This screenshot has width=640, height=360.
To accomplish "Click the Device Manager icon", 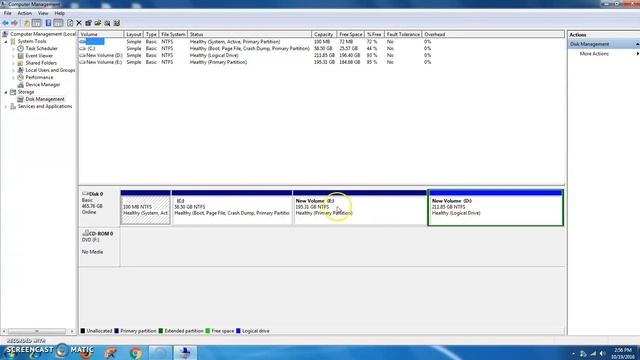I will click(x=20, y=84).
